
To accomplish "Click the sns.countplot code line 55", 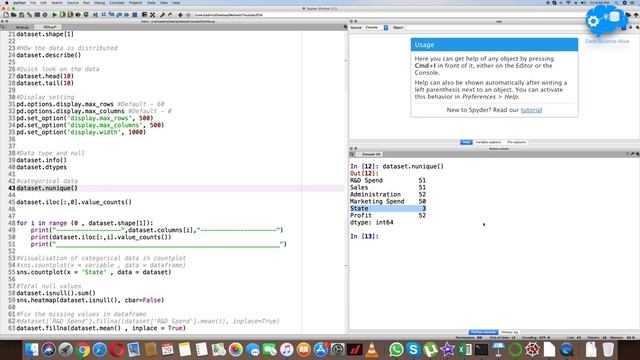I will coord(94,272).
